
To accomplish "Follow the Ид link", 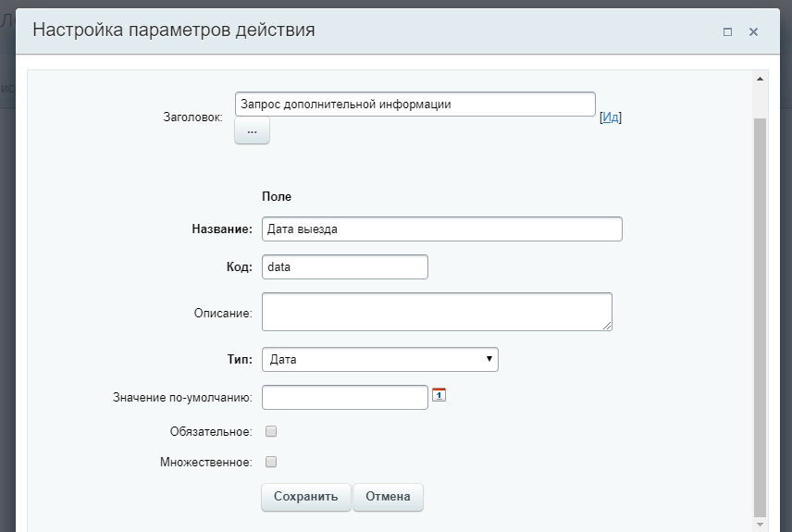I will [610, 118].
